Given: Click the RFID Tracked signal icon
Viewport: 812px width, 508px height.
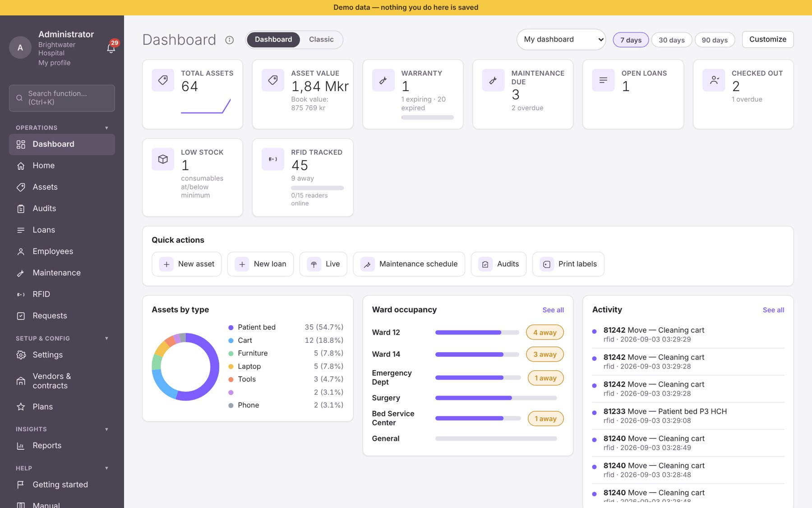Looking at the screenshot, I should click(273, 159).
